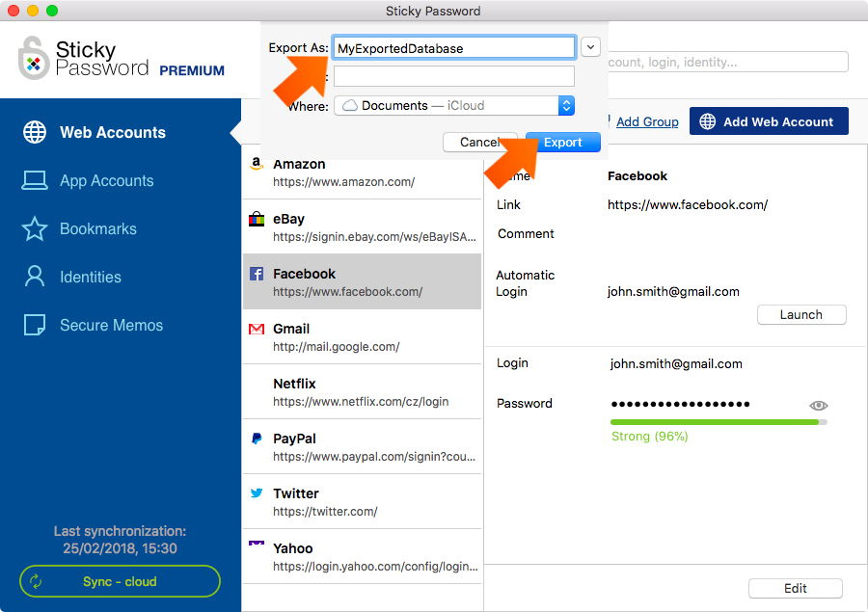The width and height of the screenshot is (868, 612).
Task: Click the eBay shopping bag icon
Action: click(x=257, y=219)
